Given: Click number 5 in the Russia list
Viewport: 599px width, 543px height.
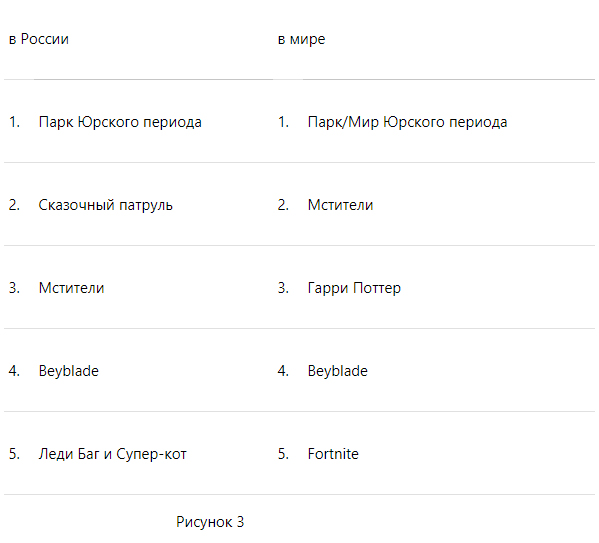Looking at the screenshot, I should tap(15, 454).
